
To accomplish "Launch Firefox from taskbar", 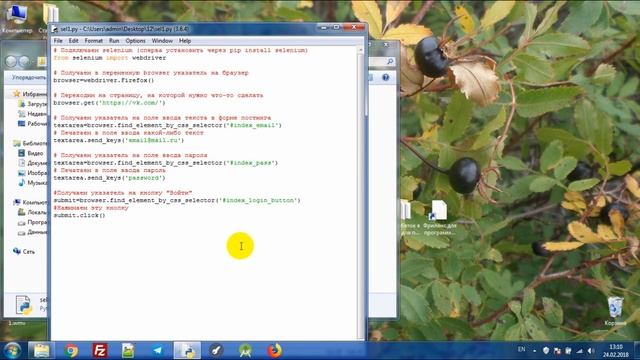I will tap(274, 351).
